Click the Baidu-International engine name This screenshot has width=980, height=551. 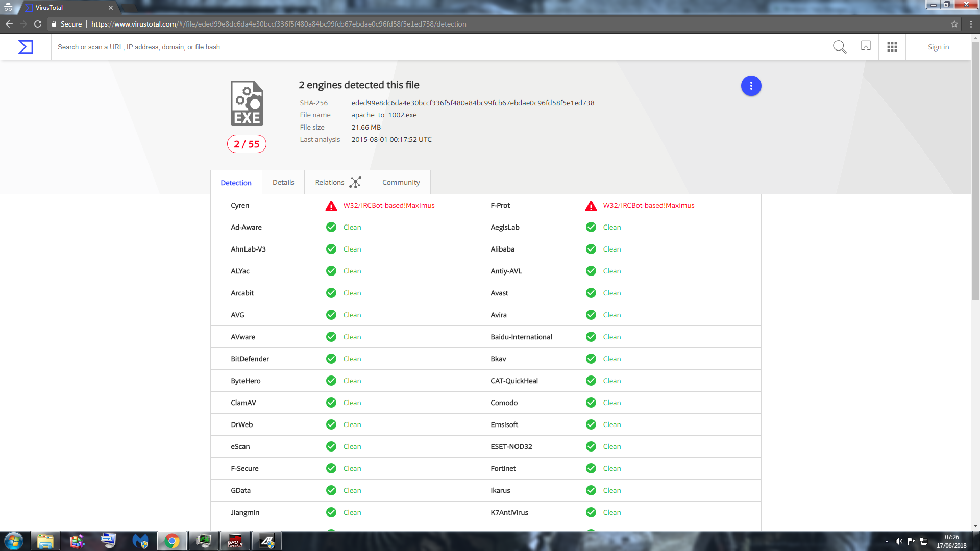tap(521, 337)
